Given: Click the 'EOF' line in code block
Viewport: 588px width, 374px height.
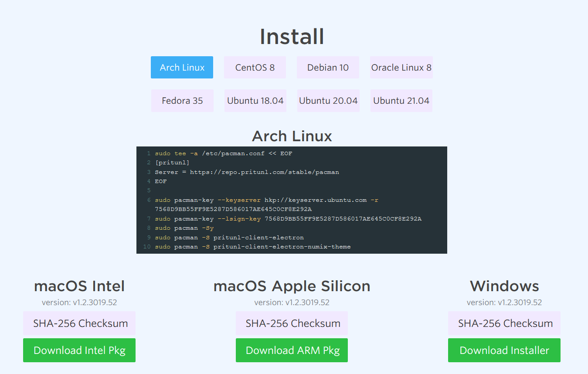Looking at the screenshot, I should click(x=161, y=181).
